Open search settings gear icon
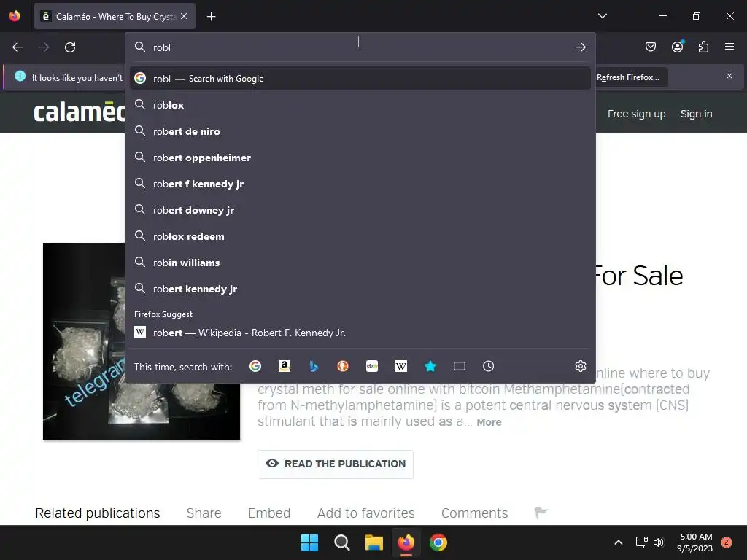 (580, 366)
